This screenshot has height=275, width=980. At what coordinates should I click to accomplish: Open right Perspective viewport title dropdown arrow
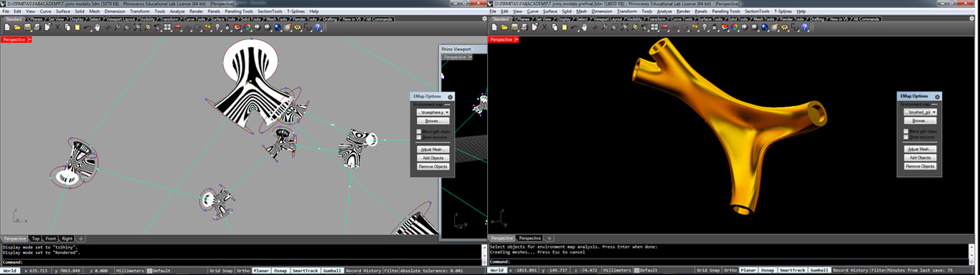pyautogui.click(x=517, y=40)
